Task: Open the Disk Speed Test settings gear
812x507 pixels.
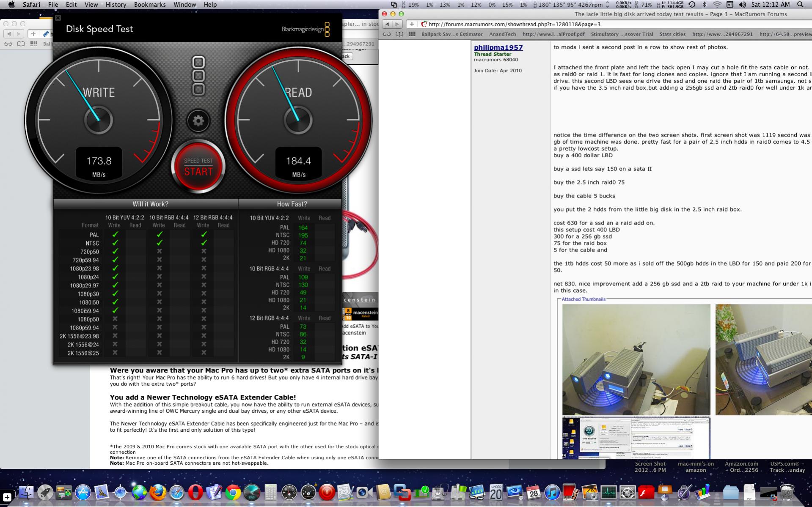Action: [x=198, y=121]
